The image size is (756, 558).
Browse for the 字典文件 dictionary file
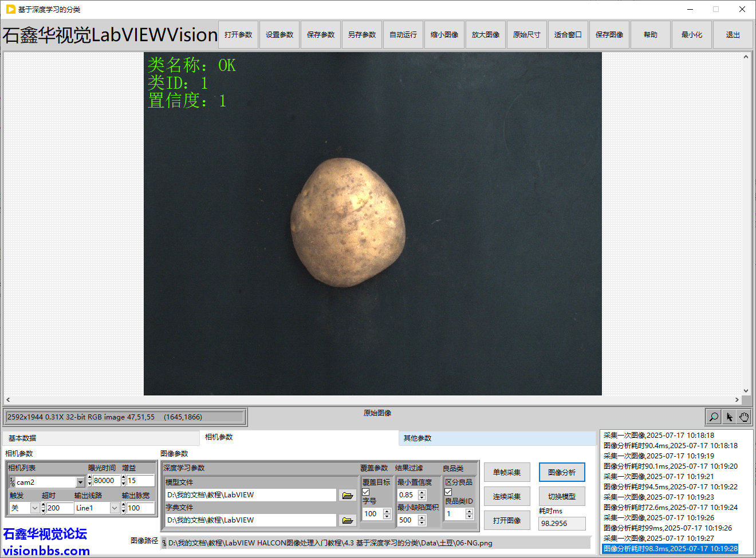tap(347, 520)
